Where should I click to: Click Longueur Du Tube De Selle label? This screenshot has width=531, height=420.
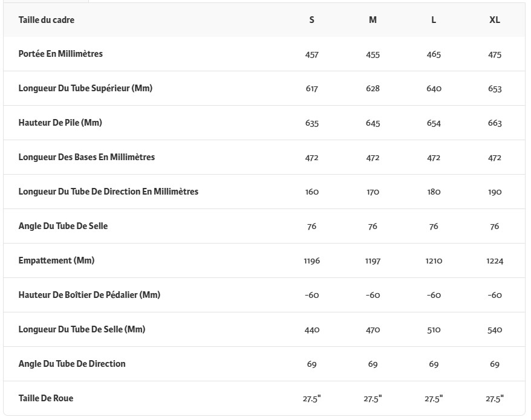[82, 329]
